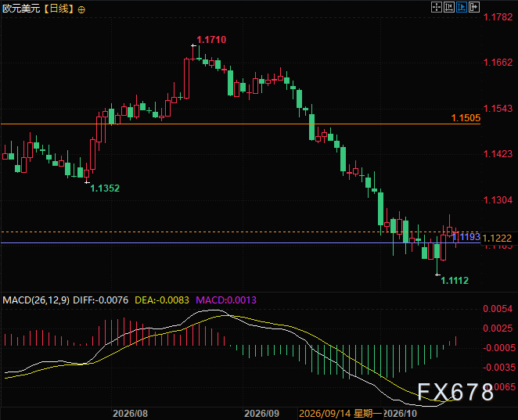This screenshot has width=518, height=420.
Task: Click the crosshair cursor icon
Action: [x=437, y=7]
